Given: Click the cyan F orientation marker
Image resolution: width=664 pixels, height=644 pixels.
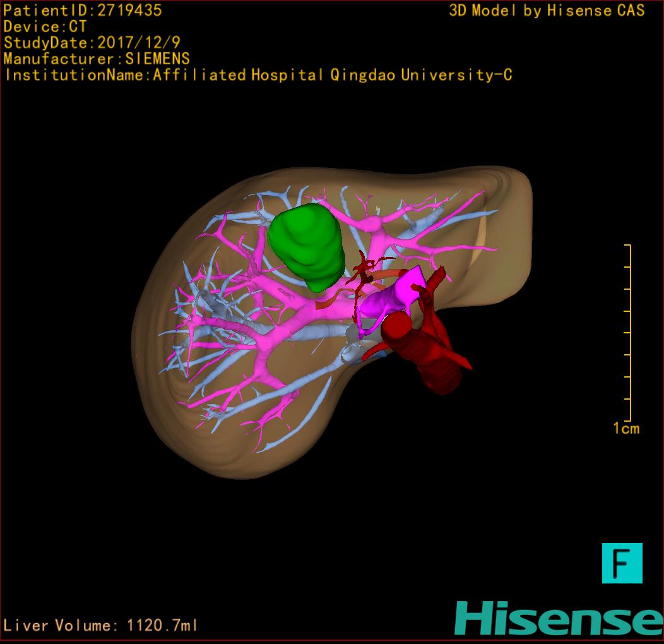Looking at the screenshot, I should pyautogui.click(x=622, y=563).
